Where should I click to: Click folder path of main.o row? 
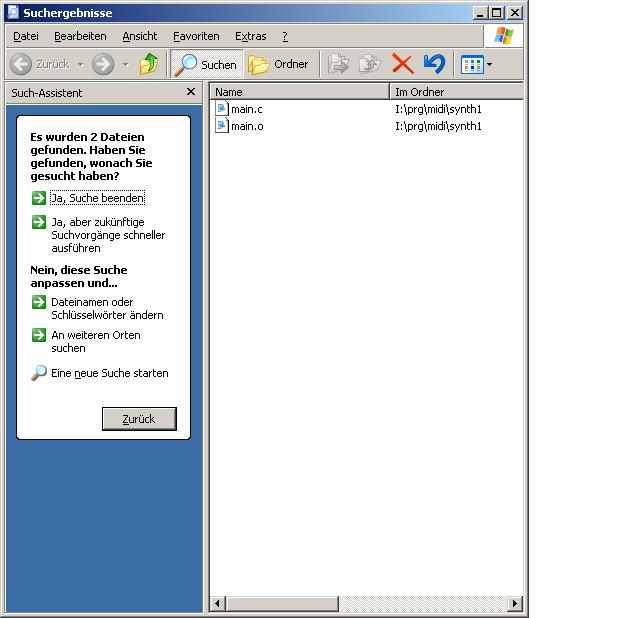tap(438, 127)
